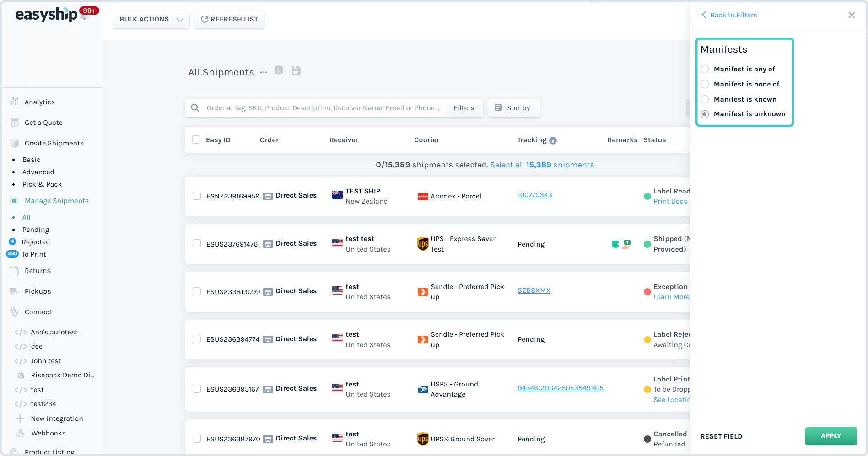Click the Refresh List button
This screenshot has height=456, width=868.
229,19
